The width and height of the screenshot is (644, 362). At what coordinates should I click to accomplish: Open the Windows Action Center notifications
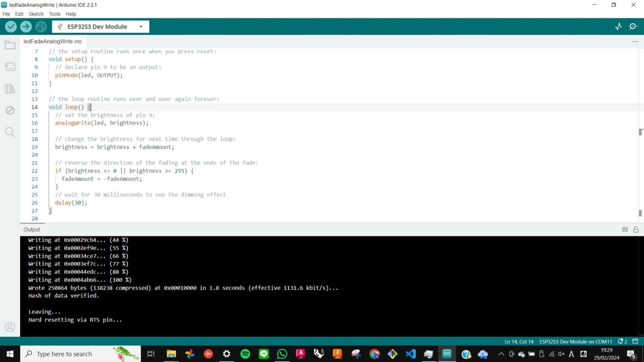click(631, 354)
